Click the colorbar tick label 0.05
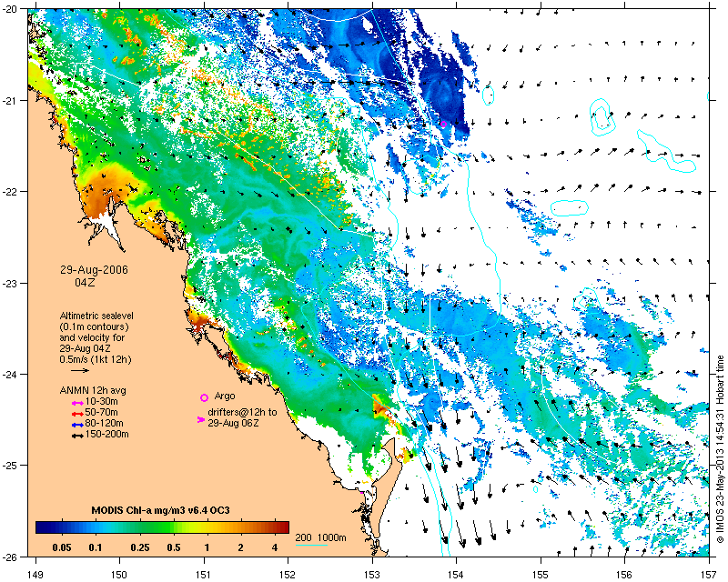The width and height of the screenshot is (728, 582). click(62, 547)
